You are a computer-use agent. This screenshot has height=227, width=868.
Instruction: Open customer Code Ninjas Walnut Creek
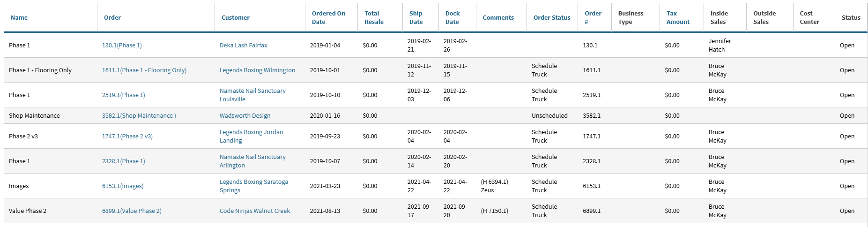pos(255,211)
